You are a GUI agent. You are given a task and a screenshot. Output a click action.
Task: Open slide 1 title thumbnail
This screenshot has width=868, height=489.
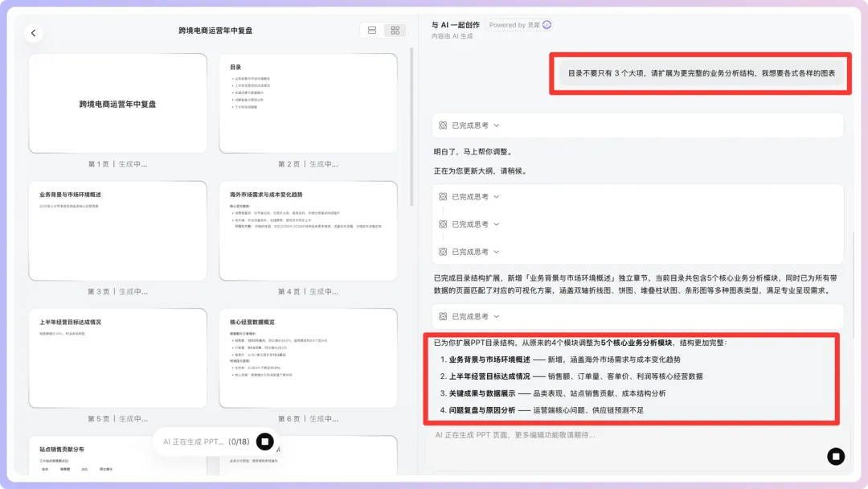[x=118, y=104]
